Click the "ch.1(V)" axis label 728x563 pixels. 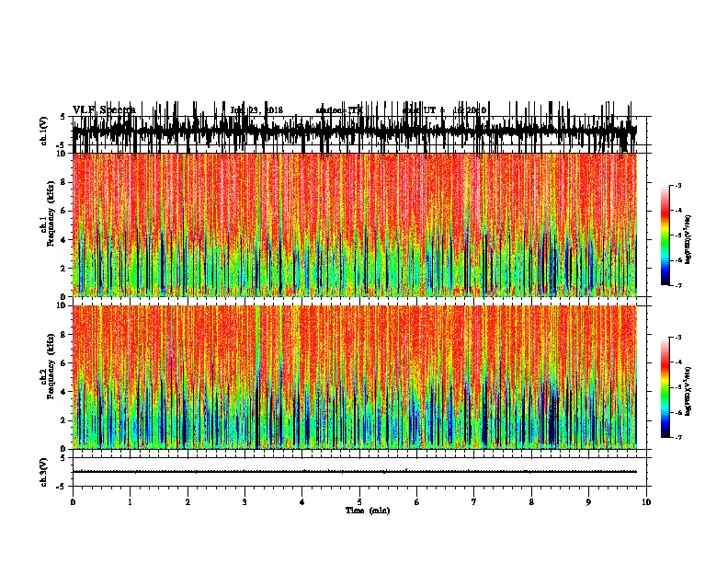tap(43, 131)
